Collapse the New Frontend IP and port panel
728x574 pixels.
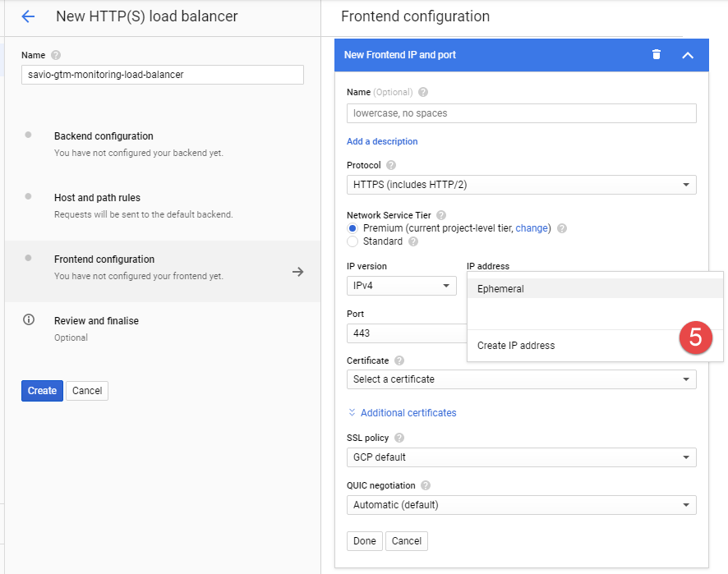click(x=688, y=55)
